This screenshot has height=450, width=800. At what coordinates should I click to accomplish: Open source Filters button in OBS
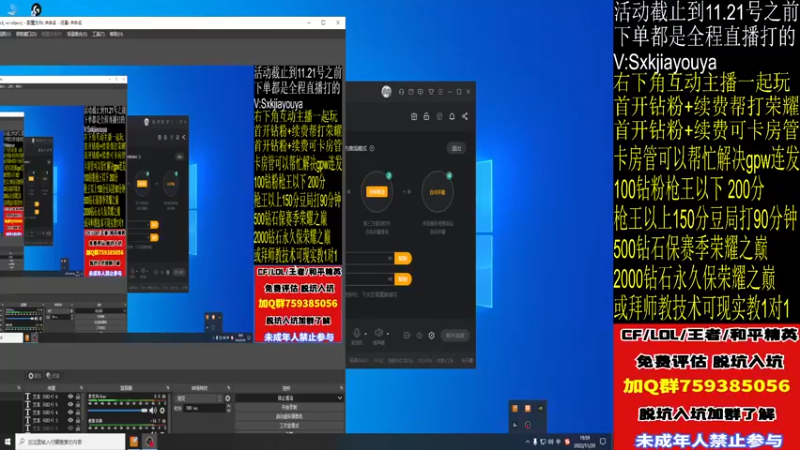tap(53, 376)
